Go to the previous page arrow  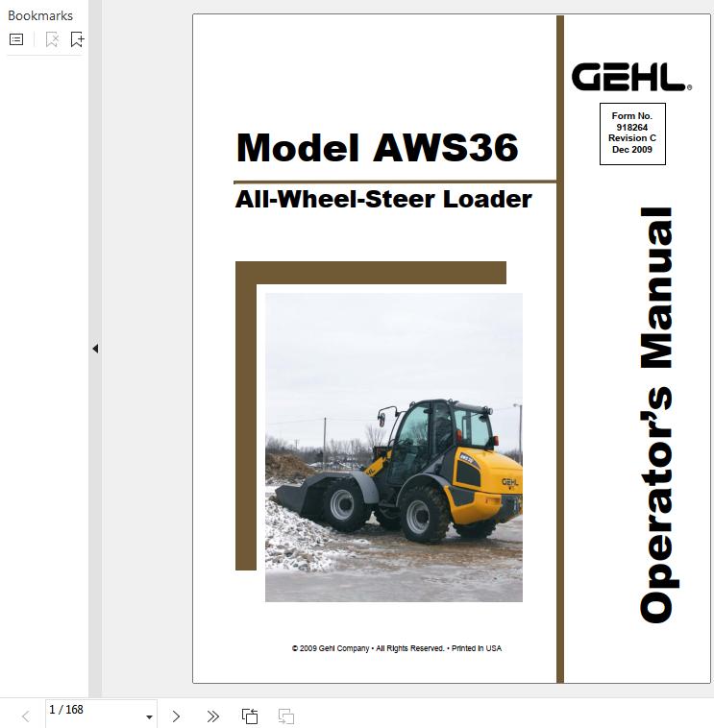click(x=26, y=716)
